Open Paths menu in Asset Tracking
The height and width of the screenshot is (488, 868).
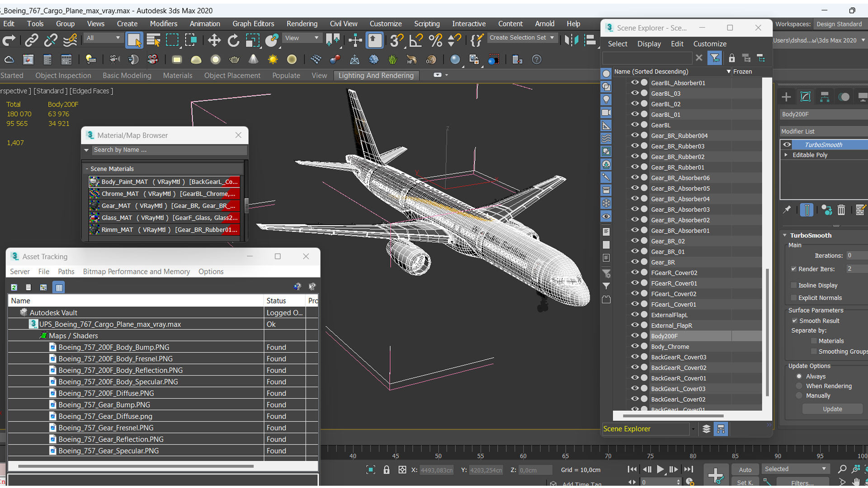point(66,272)
